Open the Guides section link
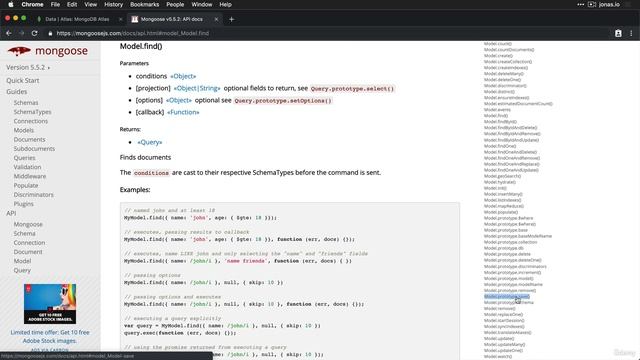 click(x=16, y=92)
